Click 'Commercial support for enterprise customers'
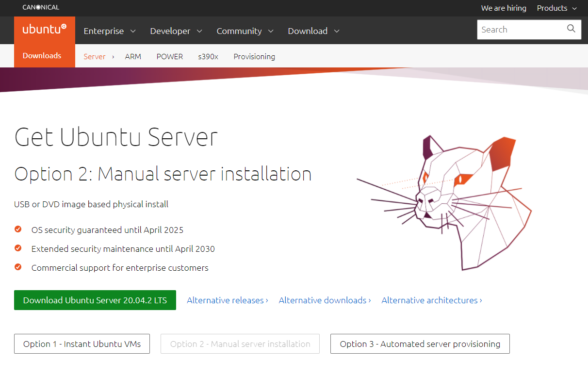Screen dimensions: 588x377 tap(120, 268)
